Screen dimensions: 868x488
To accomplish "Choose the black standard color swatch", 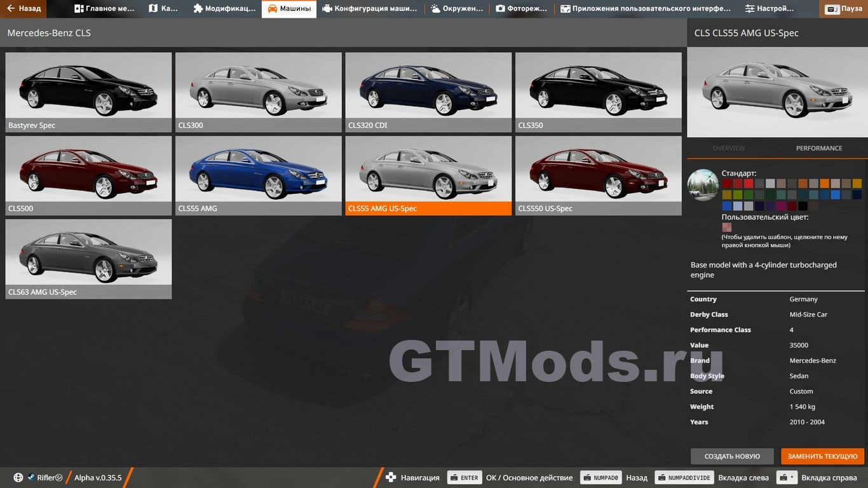I will (803, 206).
